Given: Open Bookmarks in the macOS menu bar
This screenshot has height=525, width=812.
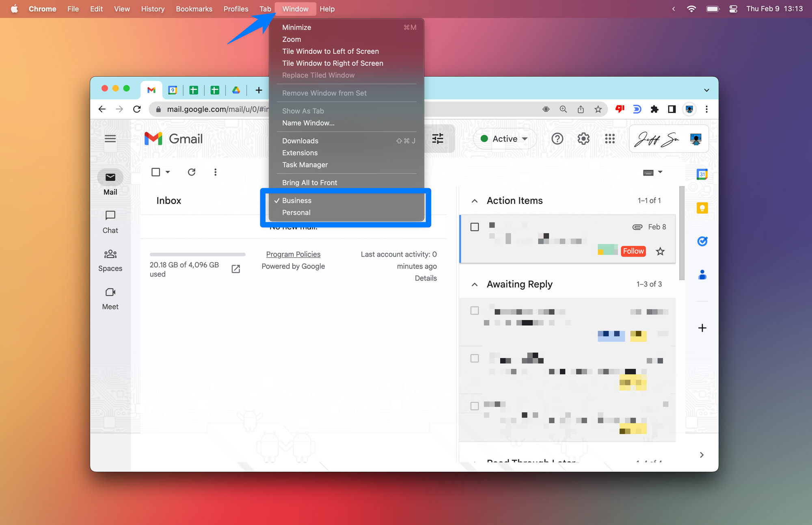Looking at the screenshot, I should (x=194, y=9).
